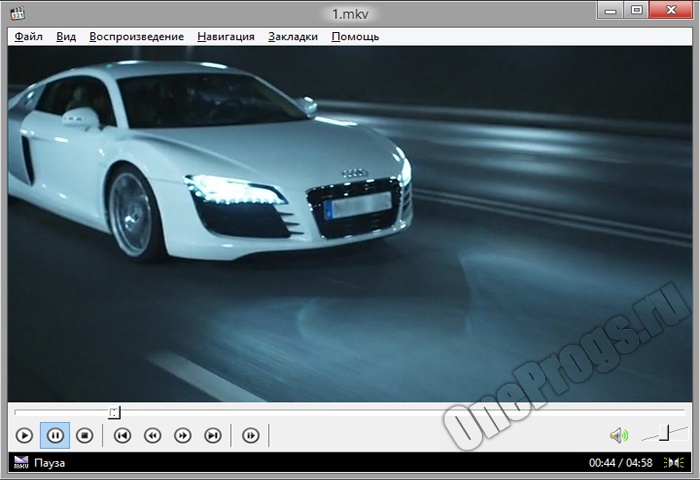This screenshot has width=700, height=480.
Task: Click the MKV file type icon in status bar
Action: (21, 463)
